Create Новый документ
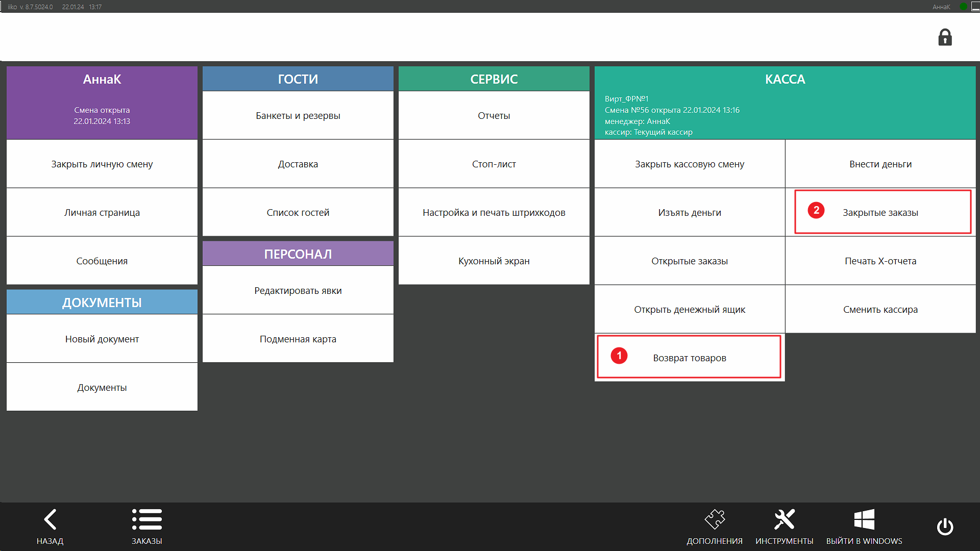The image size is (980, 551). pyautogui.click(x=102, y=339)
